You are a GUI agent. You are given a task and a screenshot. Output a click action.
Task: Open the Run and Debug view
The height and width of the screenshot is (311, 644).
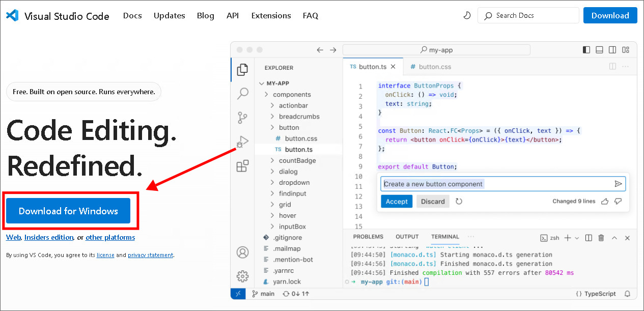[243, 142]
